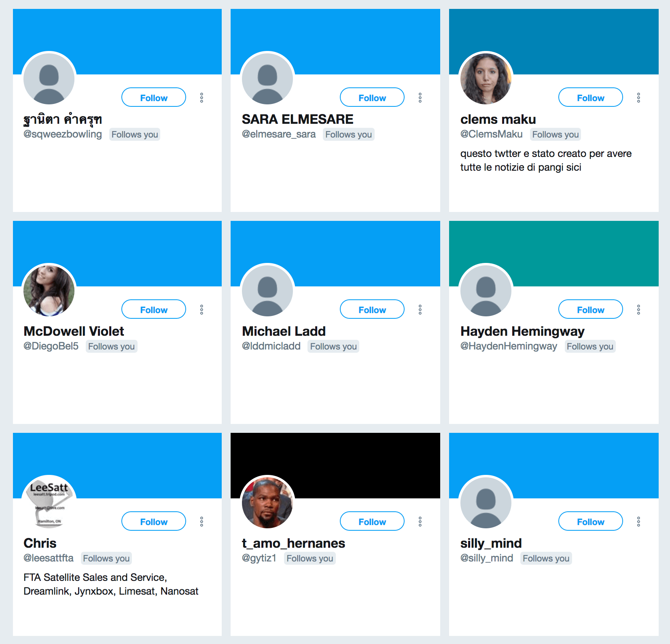Open more options for McDowell Violet
Screen dimensions: 670x644
coord(201,309)
